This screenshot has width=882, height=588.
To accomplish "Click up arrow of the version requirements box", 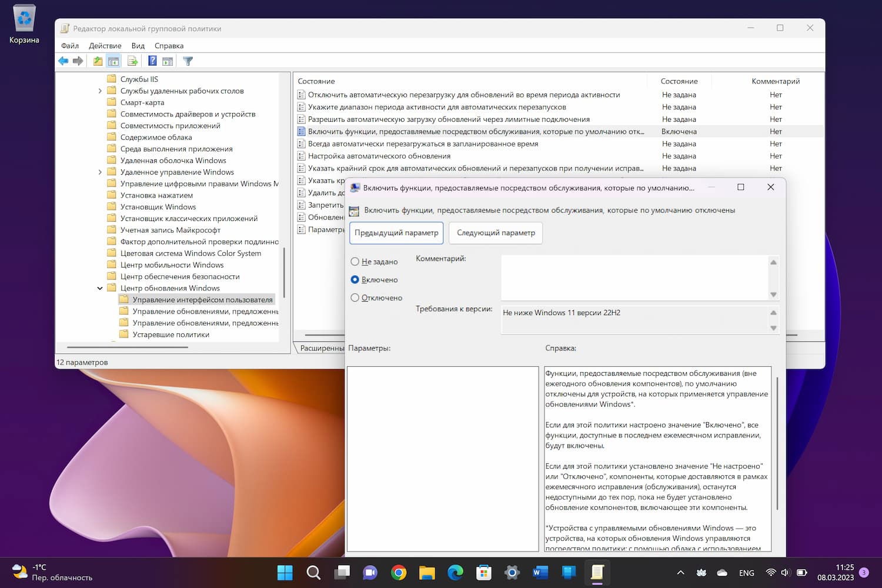I will (x=773, y=313).
